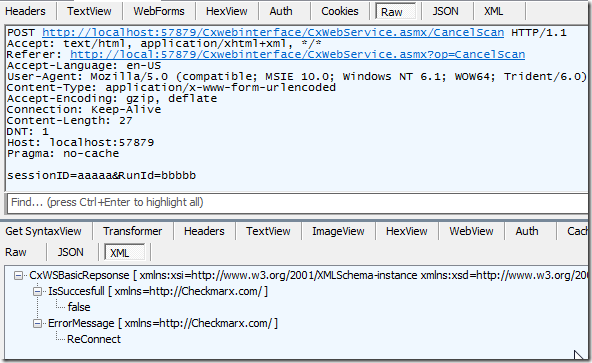Click the 'Connection: Keep-Alive' header line
The width and height of the screenshot is (592, 363).
[x=84, y=110]
